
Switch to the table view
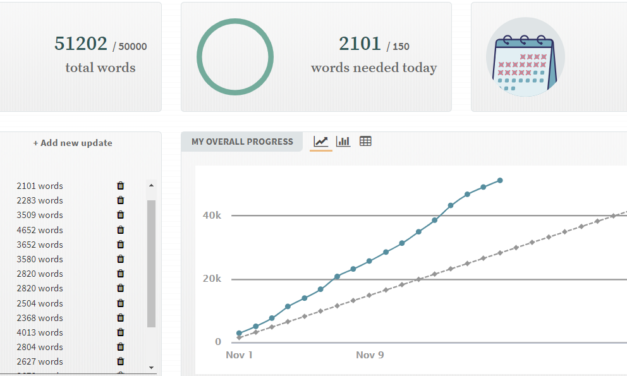tap(365, 141)
